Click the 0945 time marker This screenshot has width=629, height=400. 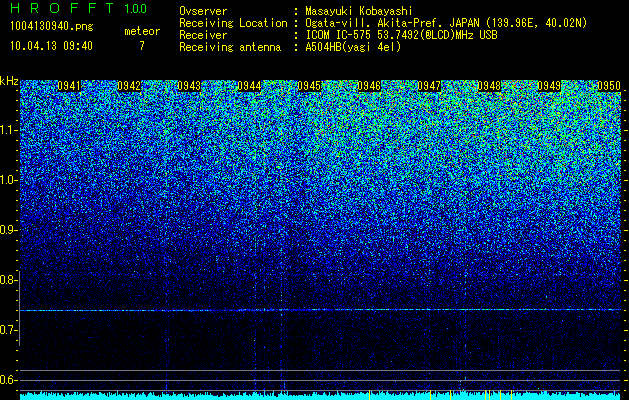point(309,86)
